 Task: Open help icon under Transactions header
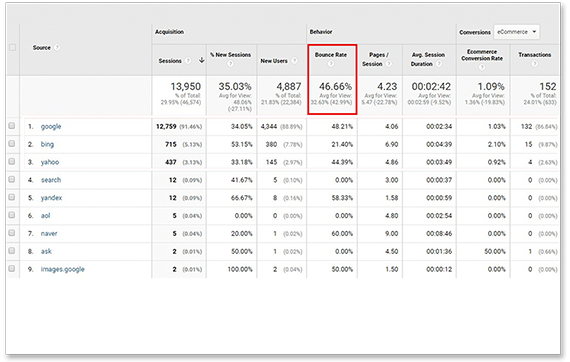click(534, 64)
